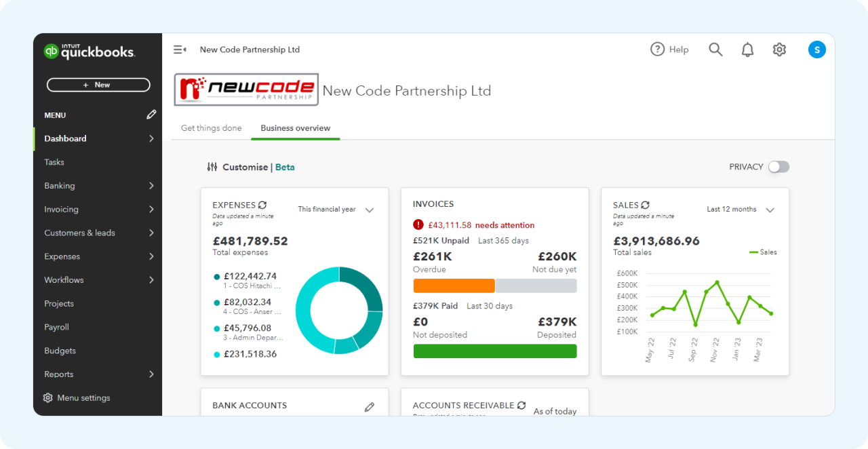Click the £3,913,686.96 total sales figure
Screen dimensions: 868x449
(x=656, y=241)
